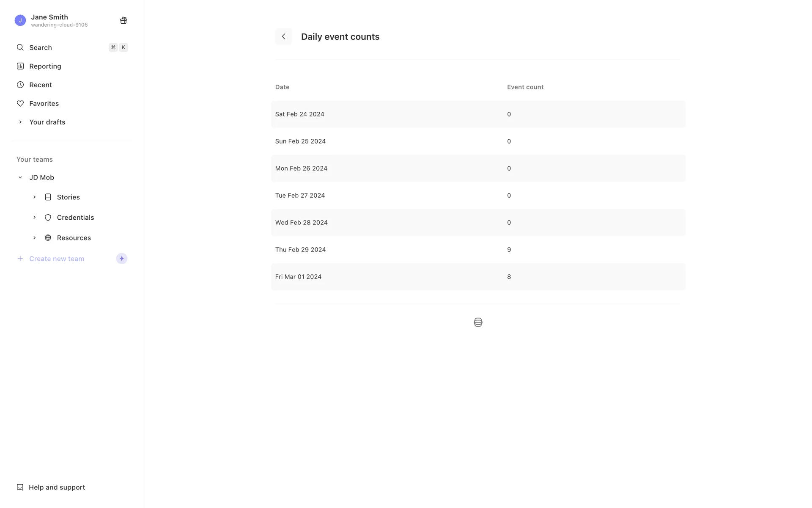
Task: Go to Recent items
Action: click(x=40, y=85)
